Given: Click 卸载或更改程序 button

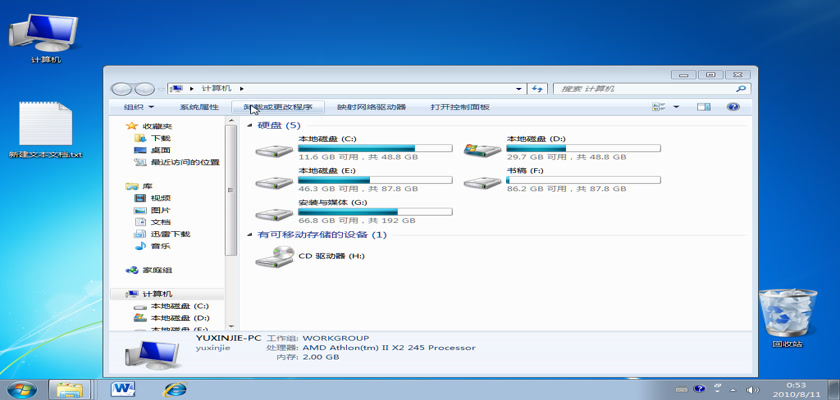Looking at the screenshot, I should [278, 107].
